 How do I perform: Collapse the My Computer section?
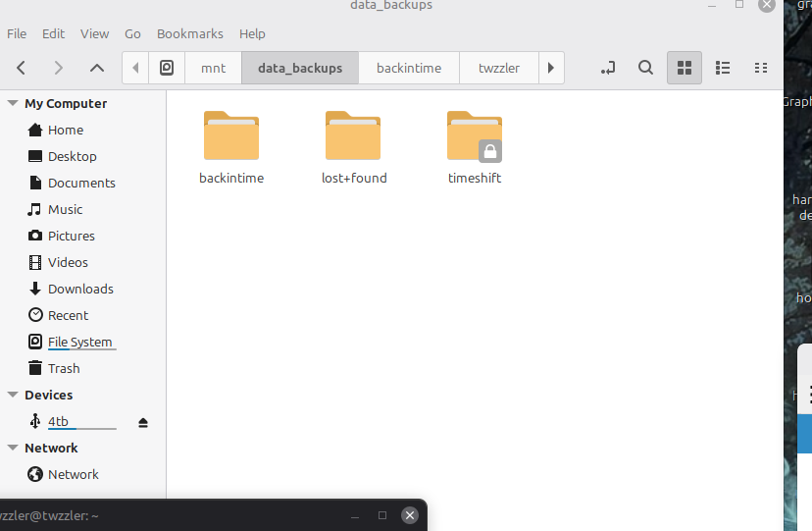[13, 103]
